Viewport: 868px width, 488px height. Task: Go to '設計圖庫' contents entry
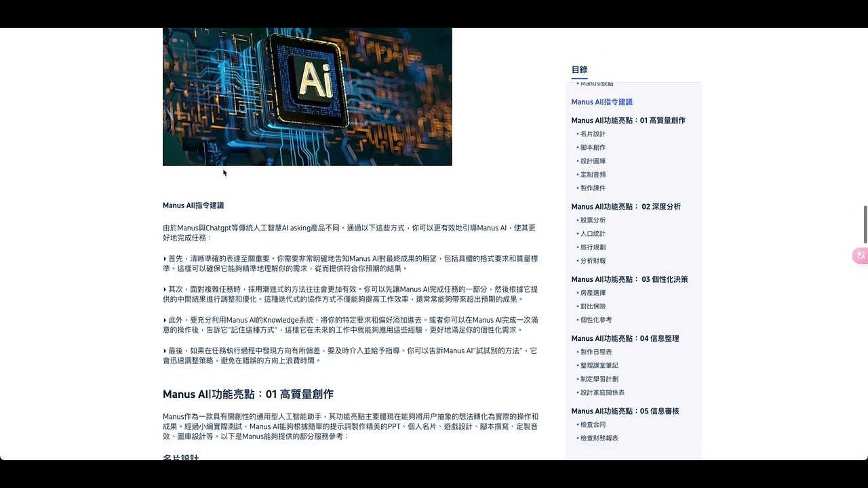(x=593, y=161)
